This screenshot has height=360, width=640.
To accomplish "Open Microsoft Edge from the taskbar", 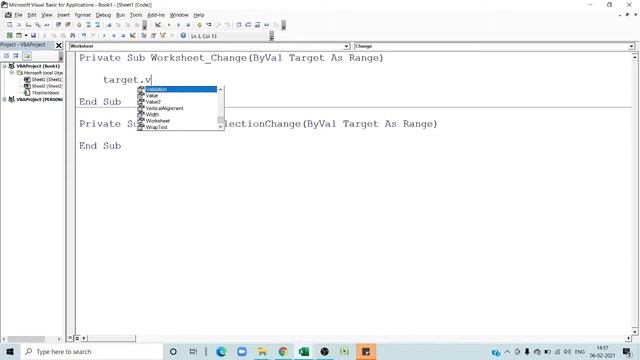I will [221, 351].
